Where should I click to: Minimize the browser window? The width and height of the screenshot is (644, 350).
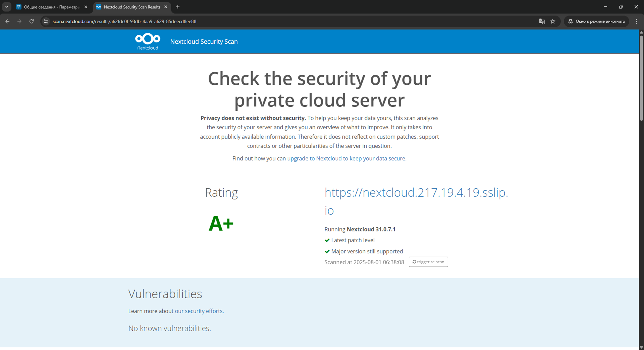605,7
